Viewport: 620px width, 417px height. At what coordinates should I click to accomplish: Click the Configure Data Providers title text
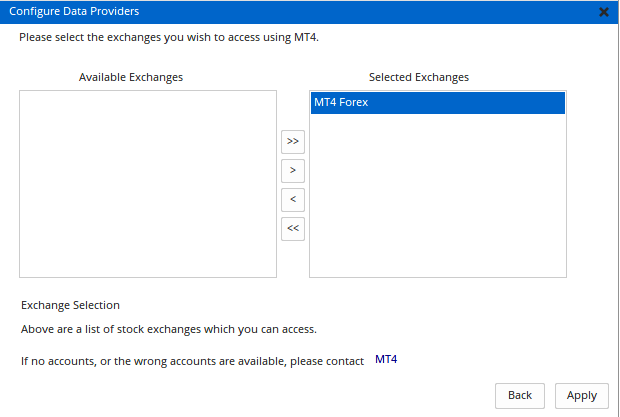[75, 11]
